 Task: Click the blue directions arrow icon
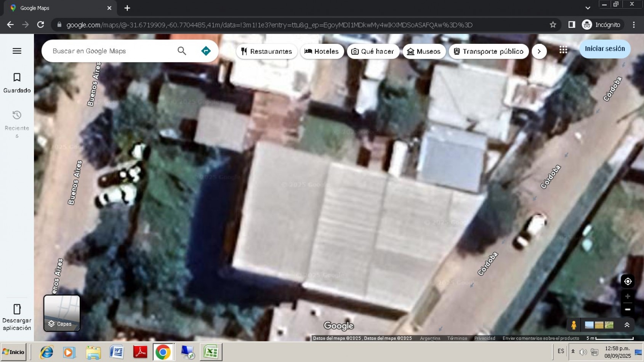206,51
